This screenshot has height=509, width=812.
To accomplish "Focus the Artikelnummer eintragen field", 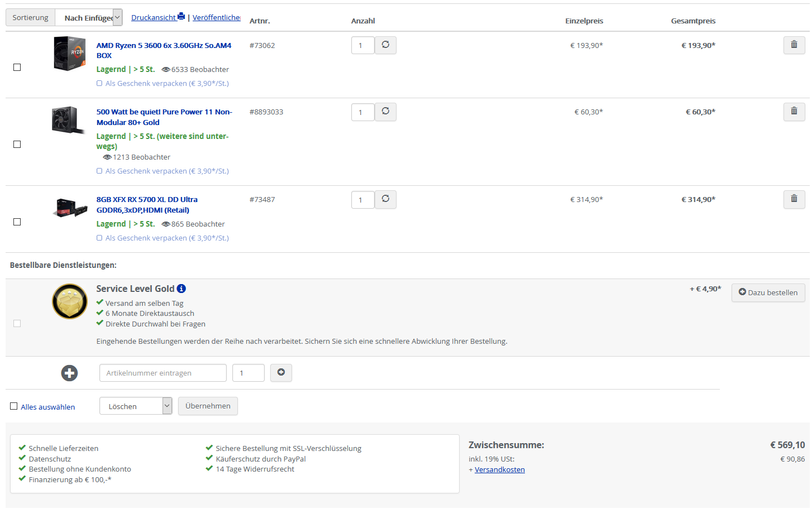I will (x=163, y=373).
